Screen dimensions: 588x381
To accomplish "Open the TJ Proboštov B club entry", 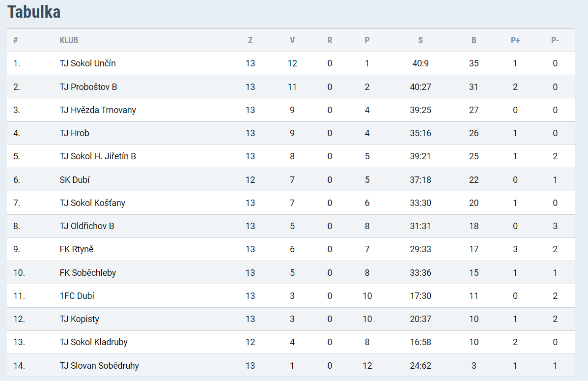I will [x=88, y=87].
